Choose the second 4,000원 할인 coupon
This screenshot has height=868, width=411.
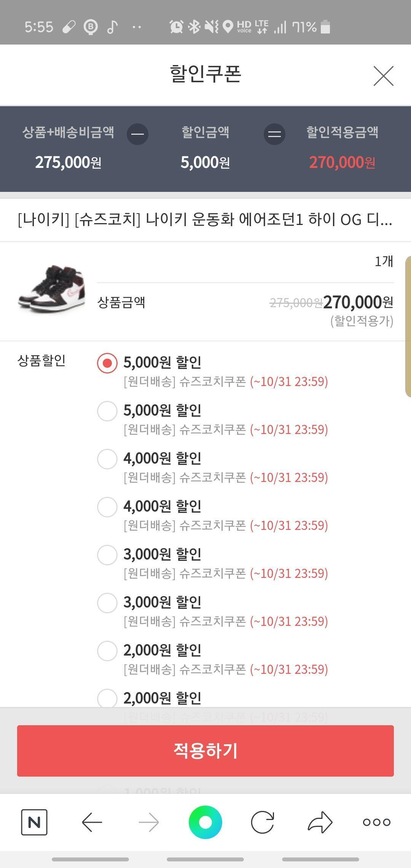[x=107, y=507]
